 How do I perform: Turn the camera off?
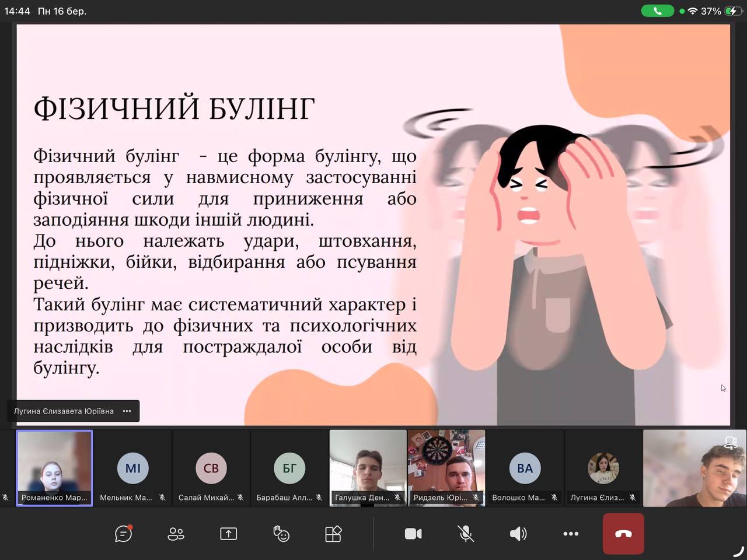pos(413,534)
